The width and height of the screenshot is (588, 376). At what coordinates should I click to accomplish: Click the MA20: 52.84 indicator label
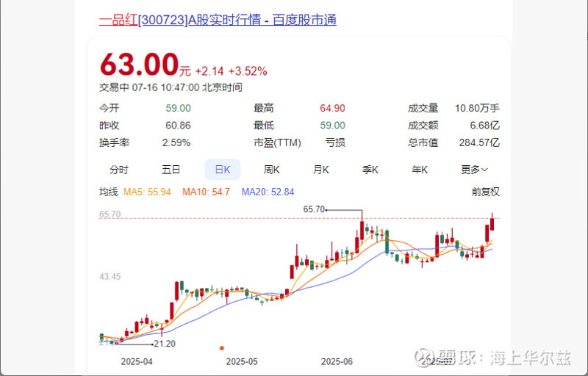point(268,192)
